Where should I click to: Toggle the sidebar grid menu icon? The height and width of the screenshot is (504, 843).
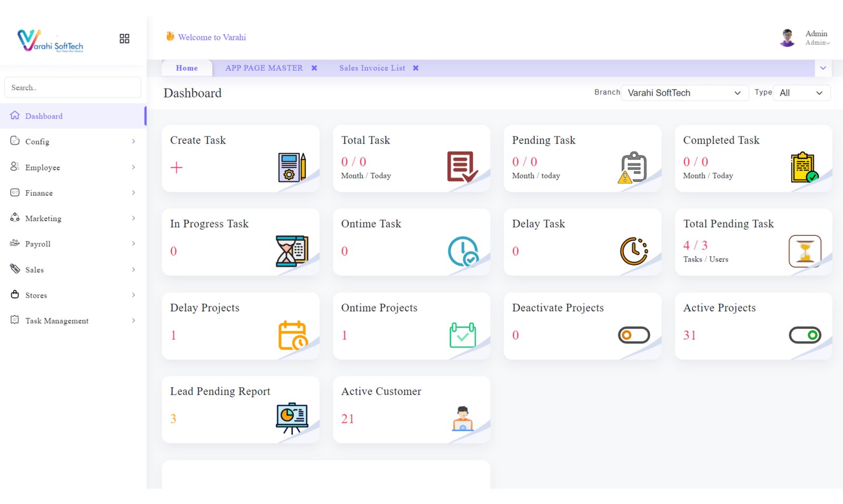click(124, 38)
